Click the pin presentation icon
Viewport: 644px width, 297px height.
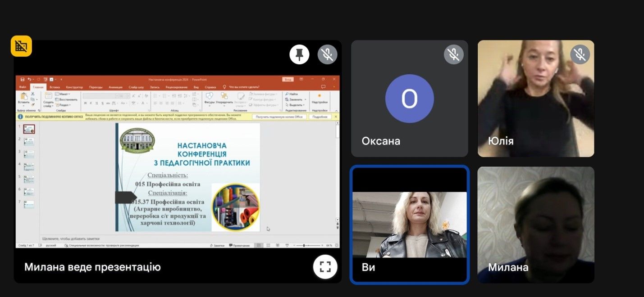(x=299, y=54)
